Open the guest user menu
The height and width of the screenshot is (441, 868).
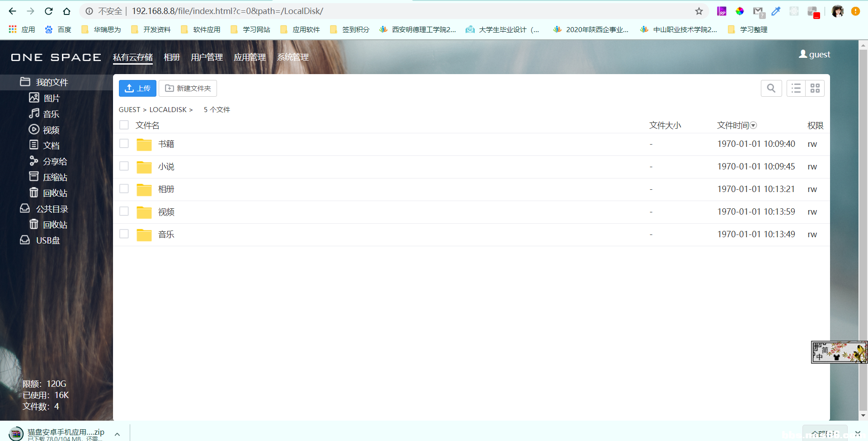[815, 54]
